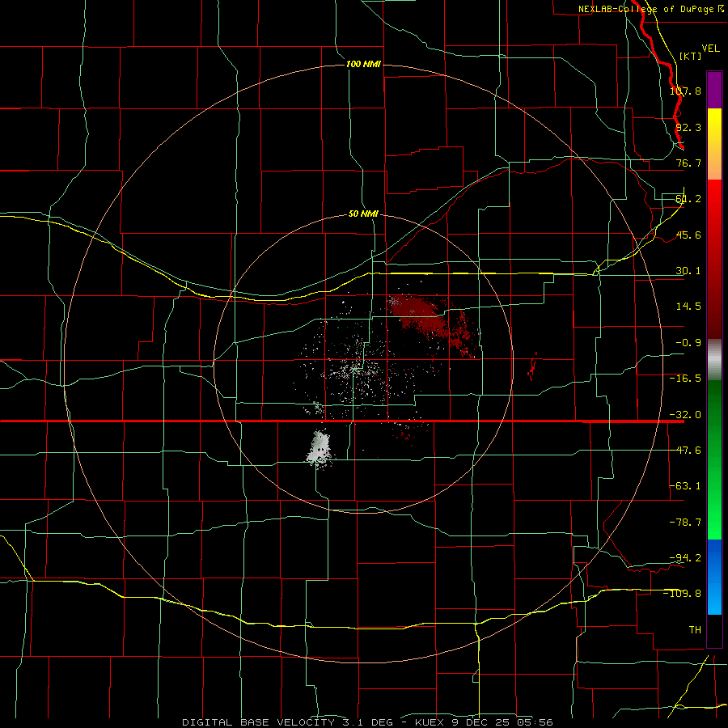Click the TH legend label
Image resolution: width=728 pixels, height=728 pixels.
click(x=695, y=629)
